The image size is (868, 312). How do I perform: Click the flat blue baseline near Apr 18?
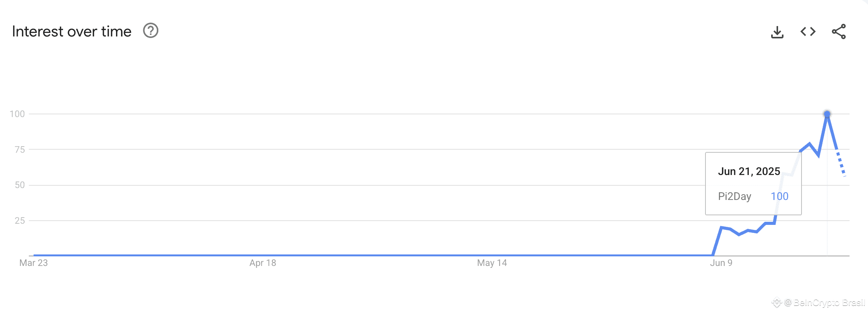click(x=263, y=255)
